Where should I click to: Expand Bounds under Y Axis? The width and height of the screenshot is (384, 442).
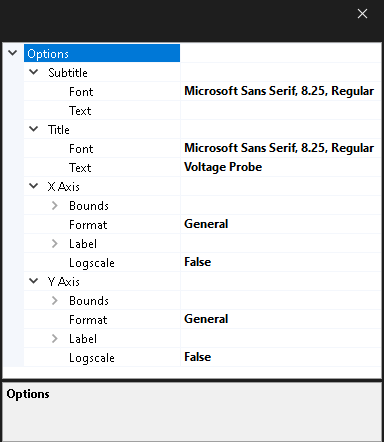pyautogui.click(x=55, y=300)
